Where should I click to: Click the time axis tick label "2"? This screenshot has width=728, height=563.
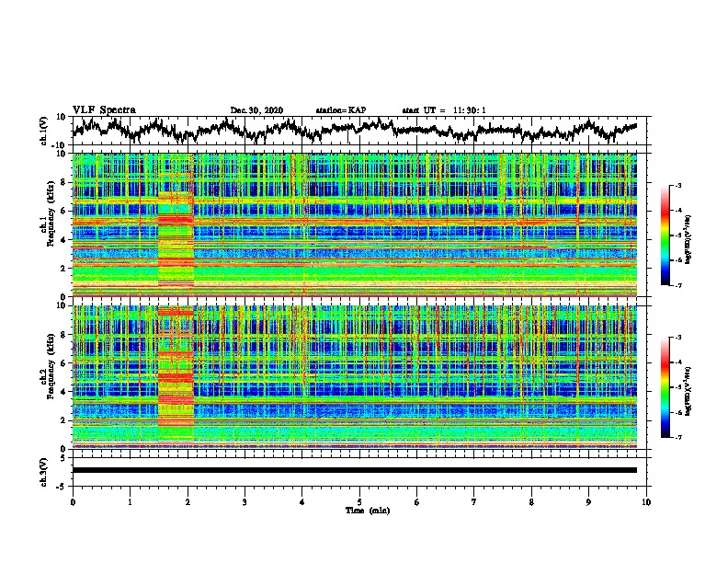(x=188, y=502)
